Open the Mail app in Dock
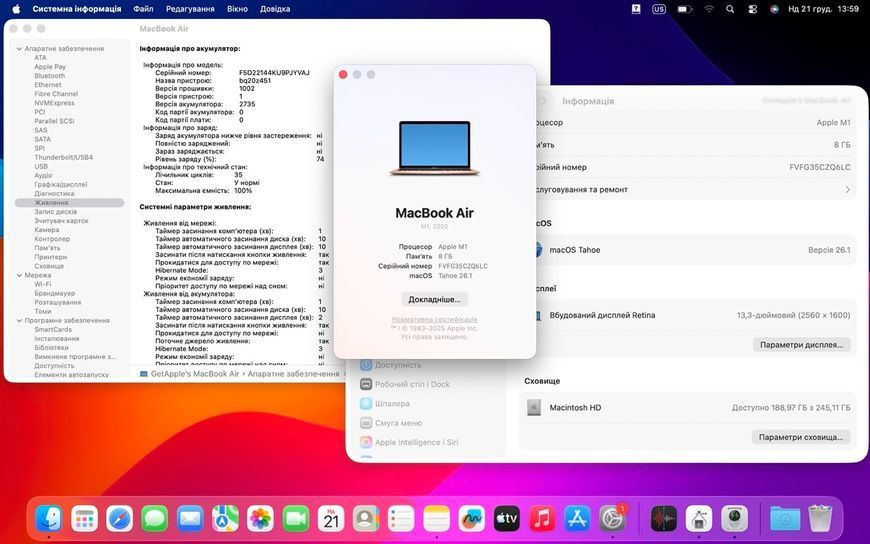The height and width of the screenshot is (544, 870). tap(190, 520)
